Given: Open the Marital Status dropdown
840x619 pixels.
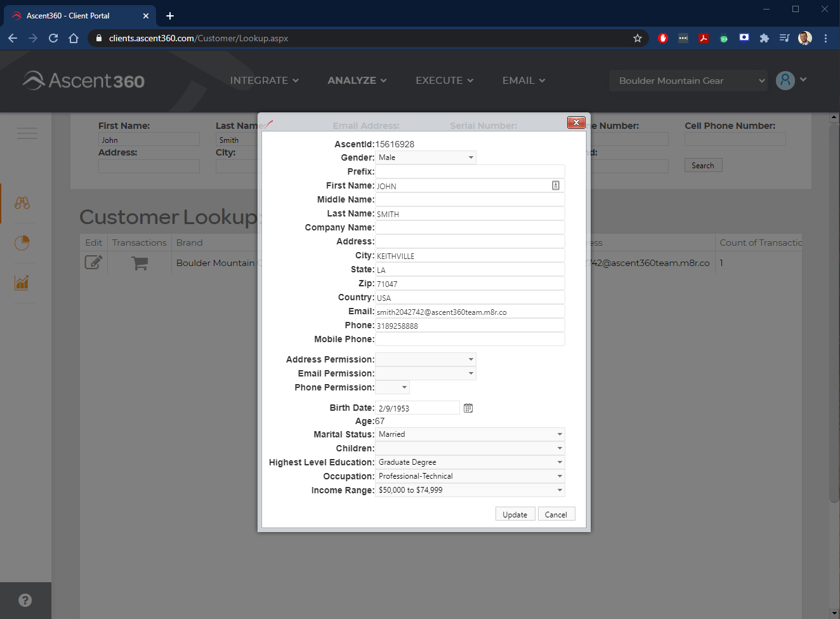Looking at the screenshot, I should click(470, 434).
